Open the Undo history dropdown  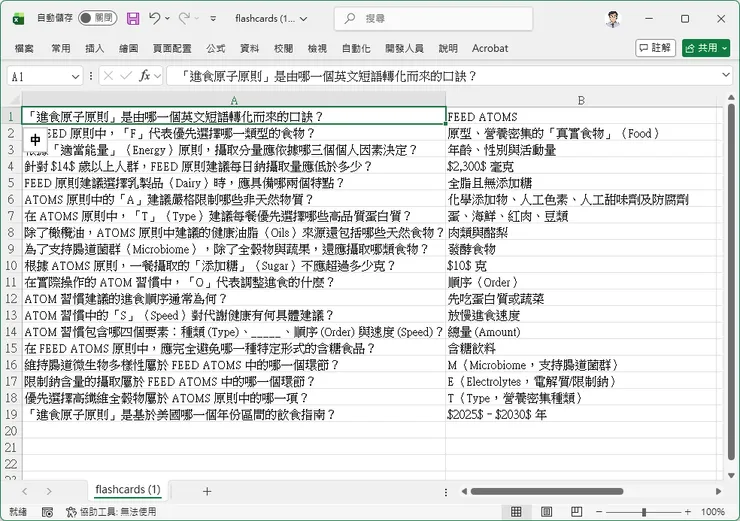click(x=168, y=18)
